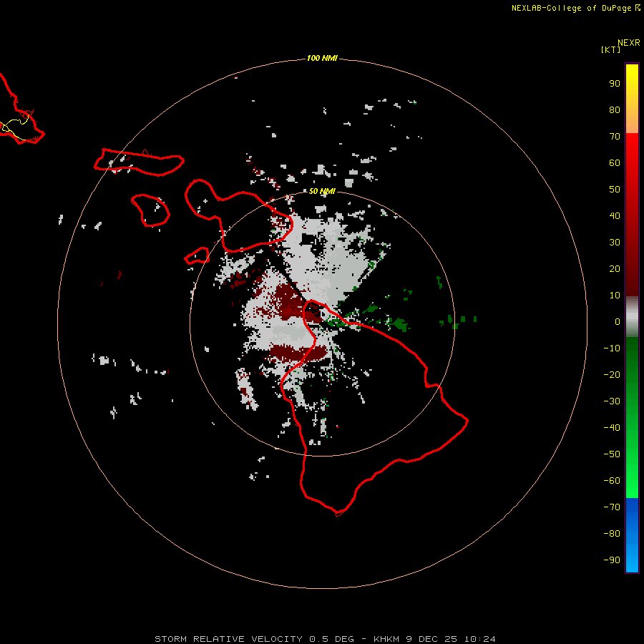
Task: Click the 100 NMI range ring label
Action: tap(322, 58)
